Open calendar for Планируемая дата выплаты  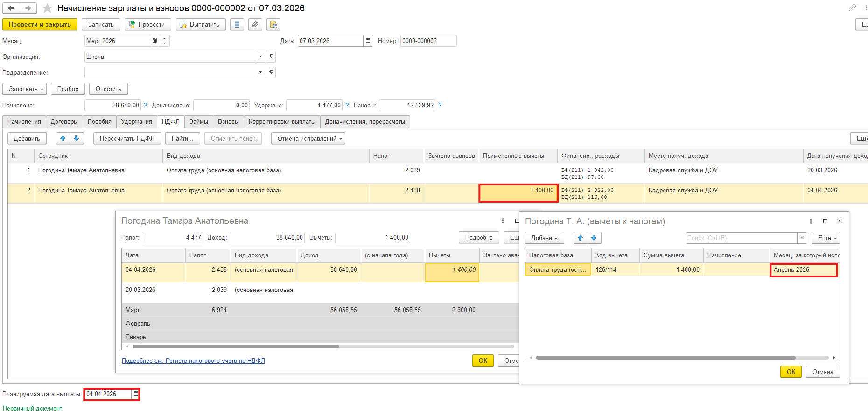(x=136, y=394)
